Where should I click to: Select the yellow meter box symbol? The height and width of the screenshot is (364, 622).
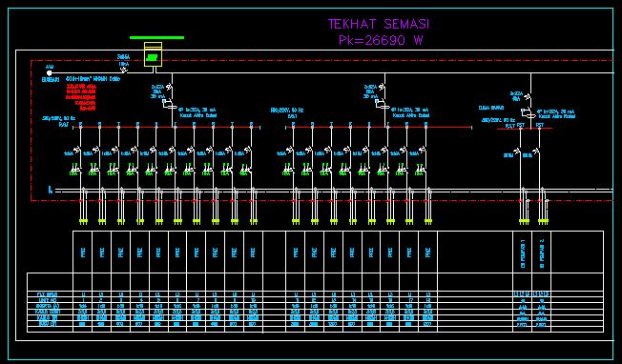coord(153,54)
